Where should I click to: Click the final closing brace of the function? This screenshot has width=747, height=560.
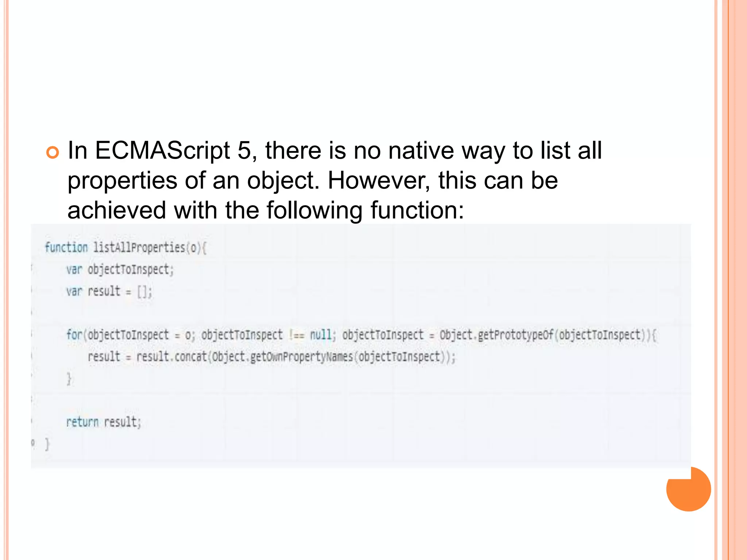point(47,444)
